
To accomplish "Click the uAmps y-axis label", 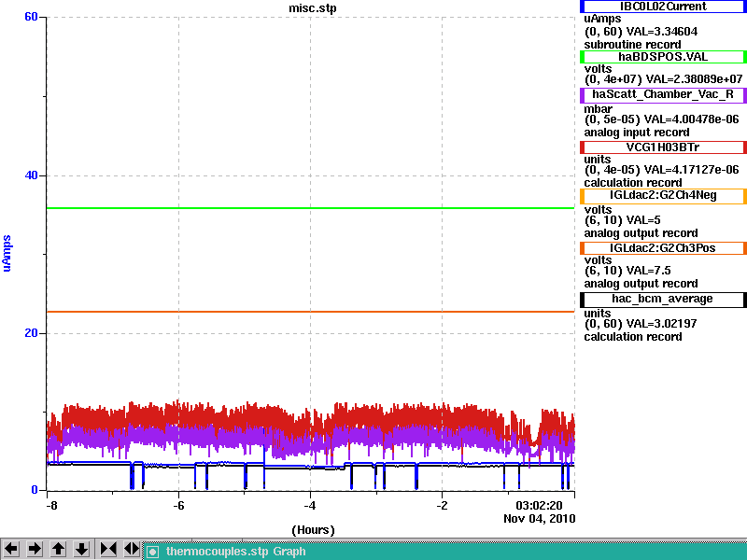I will [7, 253].
